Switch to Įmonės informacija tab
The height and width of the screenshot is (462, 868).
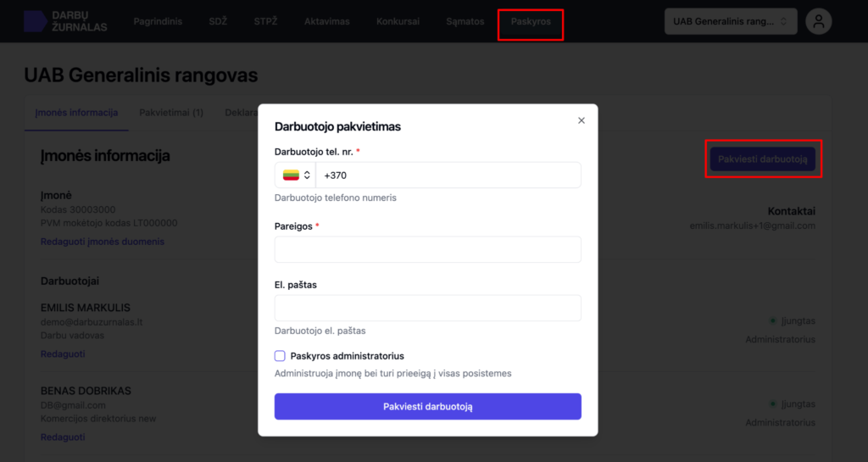[76, 113]
